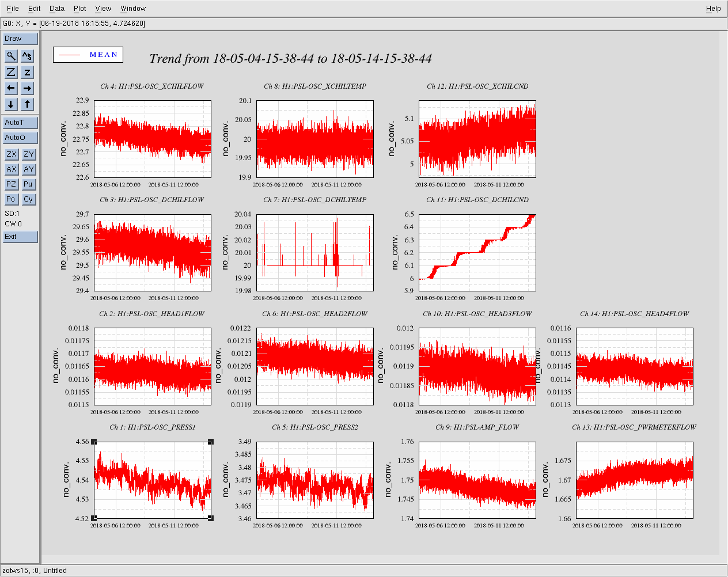Open the Help menu
728x577 pixels.
point(713,9)
